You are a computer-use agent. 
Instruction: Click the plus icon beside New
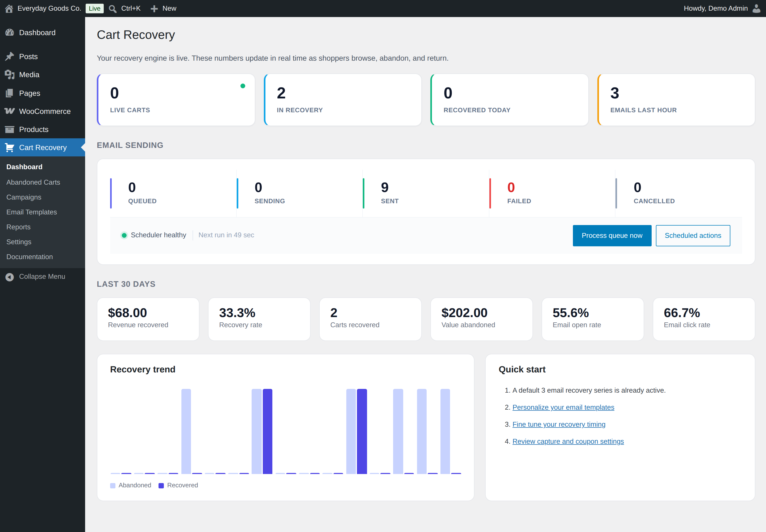coord(154,9)
